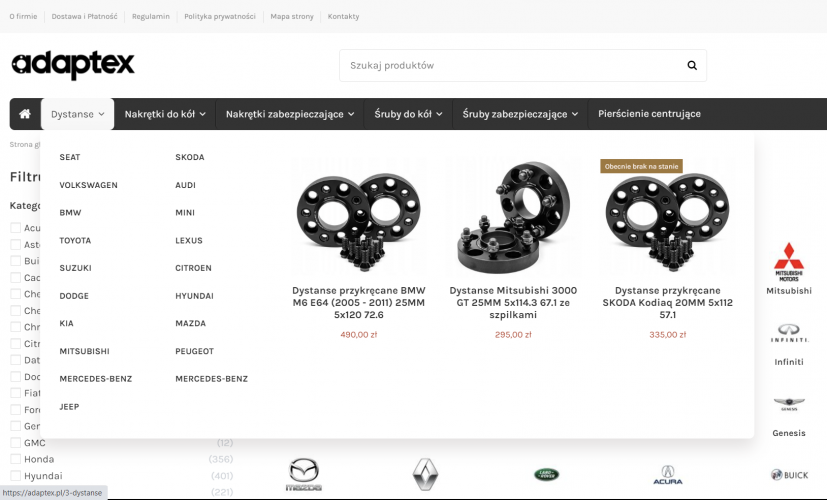The width and height of the screenshot is (827, 500).
Task: Choose SEAT in the Dystanse menu
Action: [x=70, y=157]
